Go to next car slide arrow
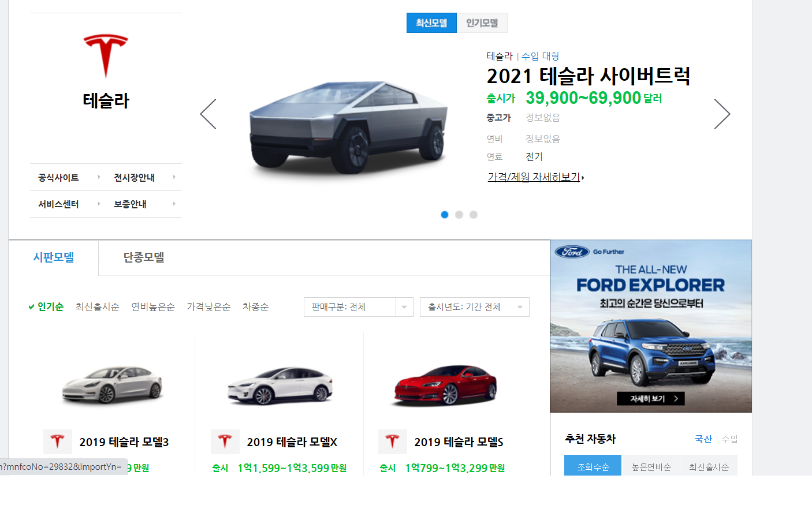 tap(722, 114)
